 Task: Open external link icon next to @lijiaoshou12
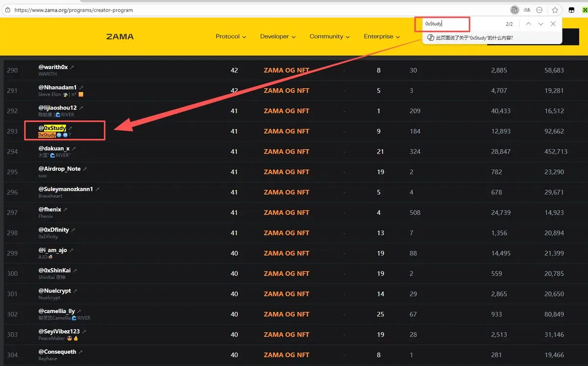click(x=81, y=107)
